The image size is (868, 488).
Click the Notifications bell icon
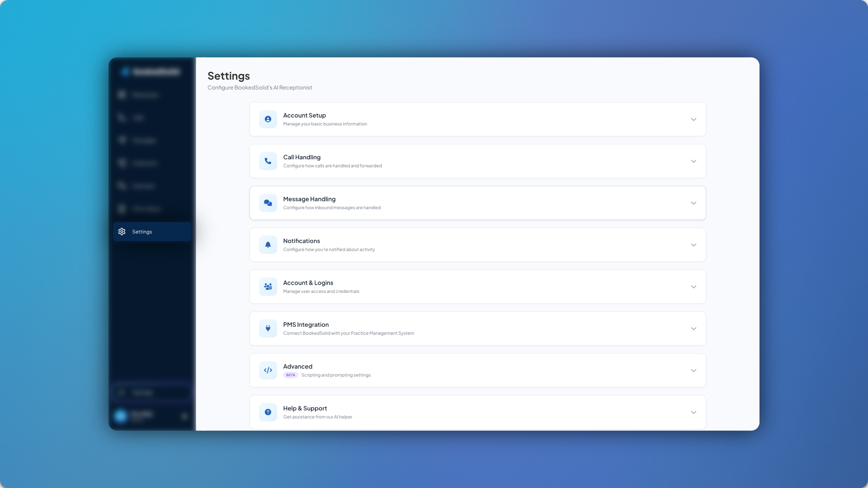pos(268,245)
